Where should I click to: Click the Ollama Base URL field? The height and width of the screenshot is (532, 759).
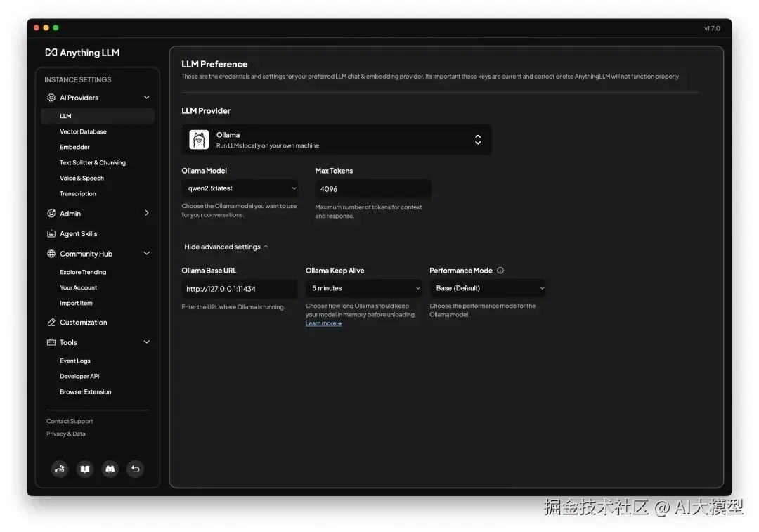tap(240, 289)
